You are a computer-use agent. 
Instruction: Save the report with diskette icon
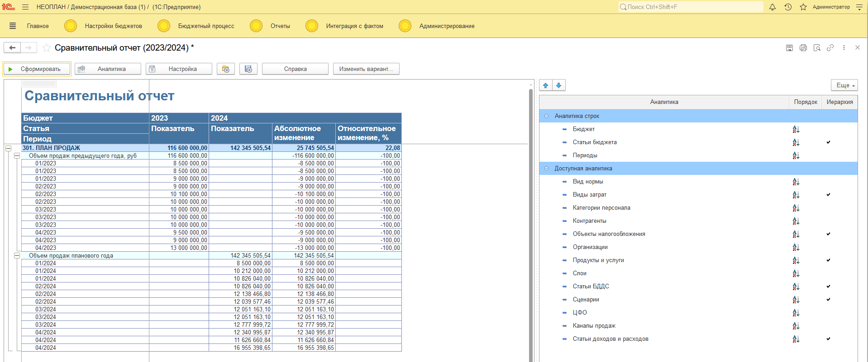[789, 47]
